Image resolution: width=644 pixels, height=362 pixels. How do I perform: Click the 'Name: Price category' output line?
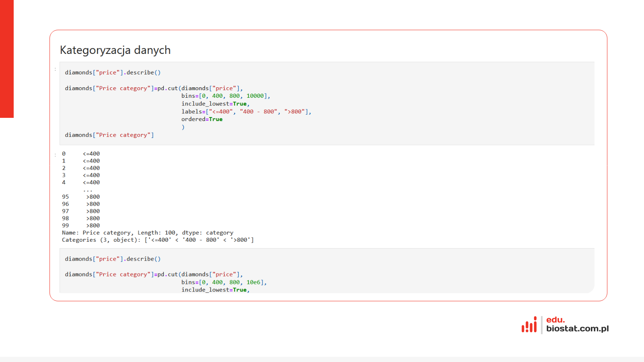point(147,233)
